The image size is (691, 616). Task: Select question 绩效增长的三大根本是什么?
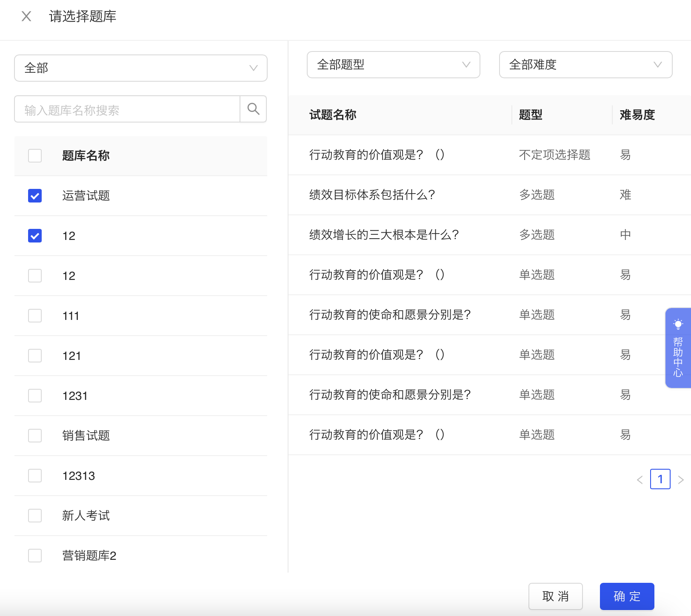coord(384,235)
